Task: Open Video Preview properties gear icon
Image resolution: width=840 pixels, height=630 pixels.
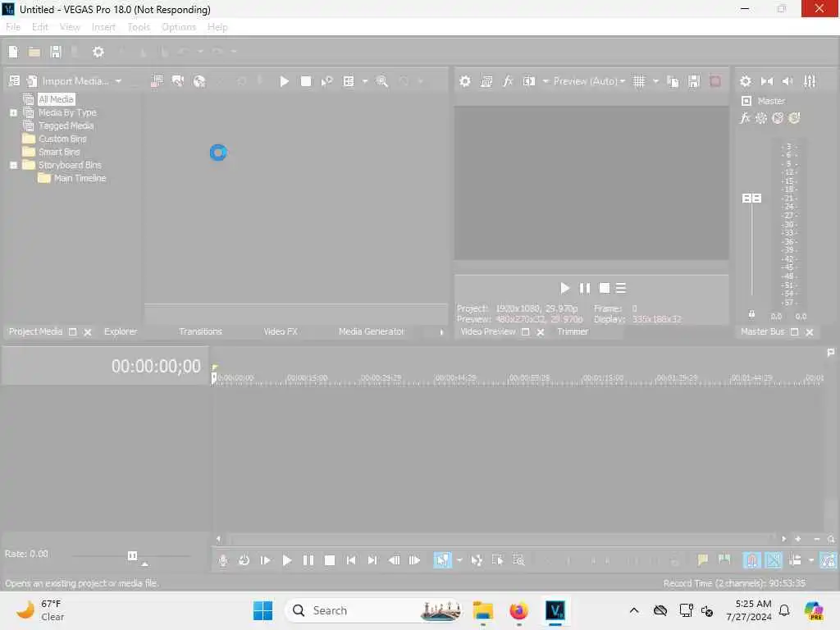Action: [465, 81]
